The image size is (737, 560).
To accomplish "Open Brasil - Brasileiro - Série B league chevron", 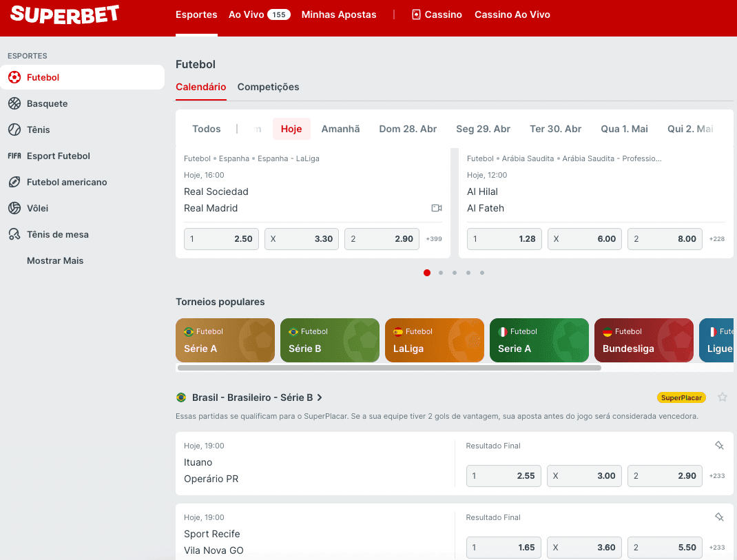I will (x=320, y=397).
